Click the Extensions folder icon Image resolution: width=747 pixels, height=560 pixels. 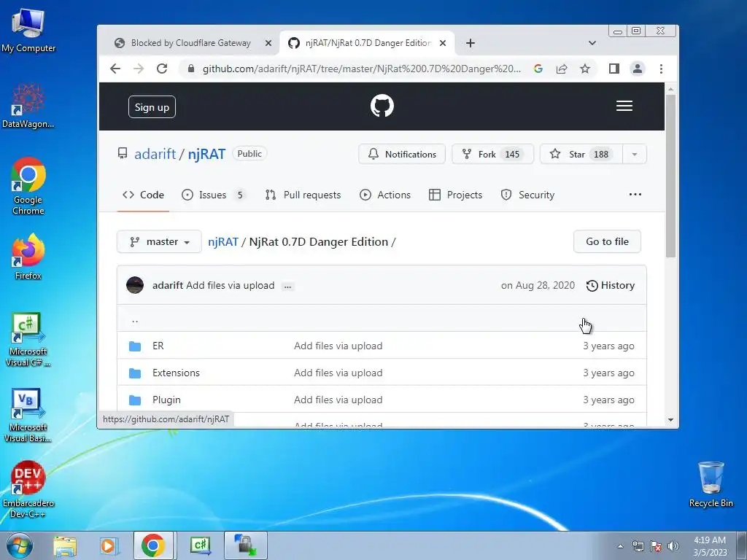pos(135,373)
